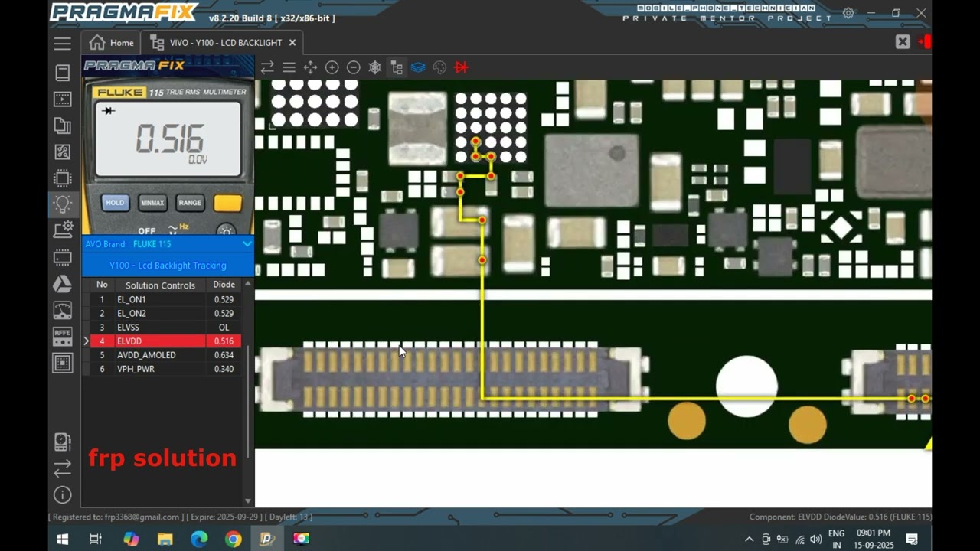Click the list lines icon in board toolbar
Viewport: 980px width, 551px height.
click(289, 67)
